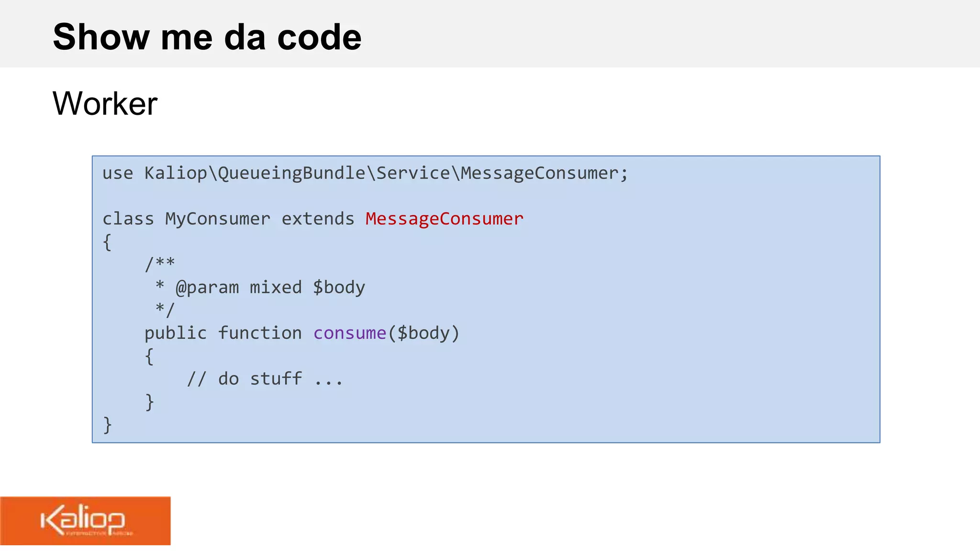Viewport: 980px width, 551px height.
Task: Select the purple 'consume' method name
Action: (x=350, y=333)
